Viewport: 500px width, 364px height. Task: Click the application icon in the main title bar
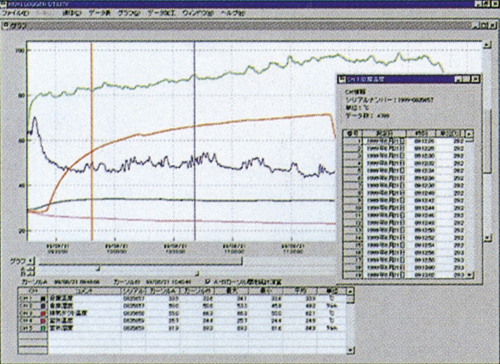4,4
